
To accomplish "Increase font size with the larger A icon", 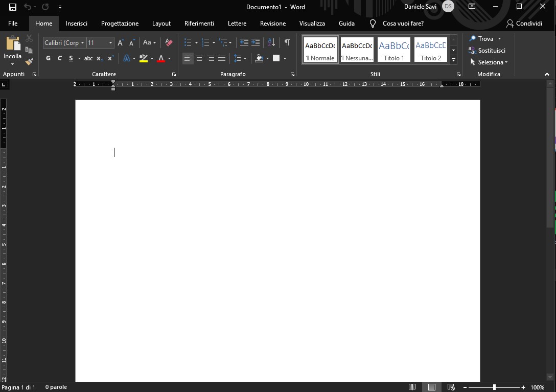I will [x=121, y=42].
